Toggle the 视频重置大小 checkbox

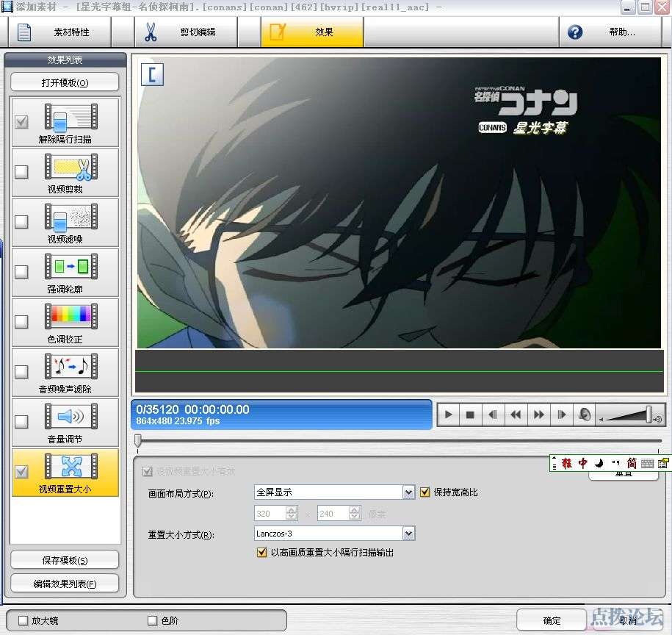point(21,472)
